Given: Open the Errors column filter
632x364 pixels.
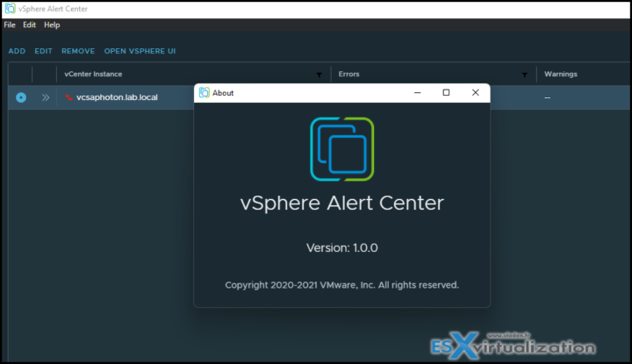Looking at the screenshot, I should click(525, 75).
